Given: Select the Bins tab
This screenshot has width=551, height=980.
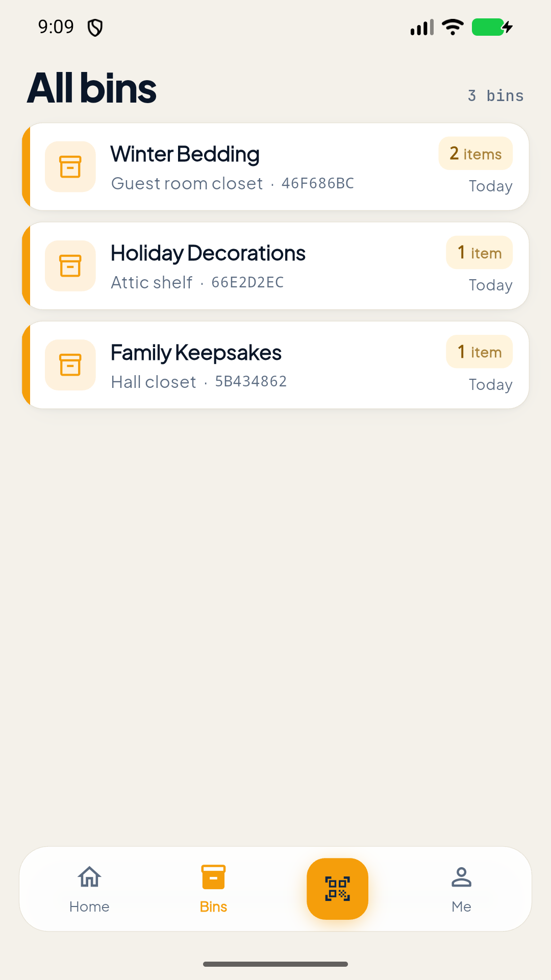Looking at the screenshot, I should click(x=213, y=890).
